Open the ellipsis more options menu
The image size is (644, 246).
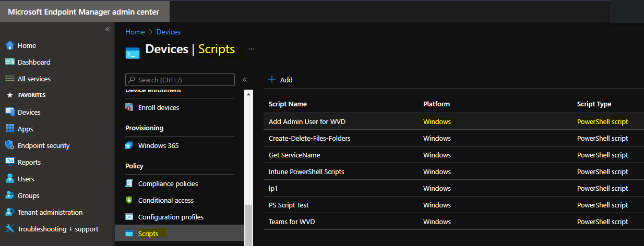point(252,49)
